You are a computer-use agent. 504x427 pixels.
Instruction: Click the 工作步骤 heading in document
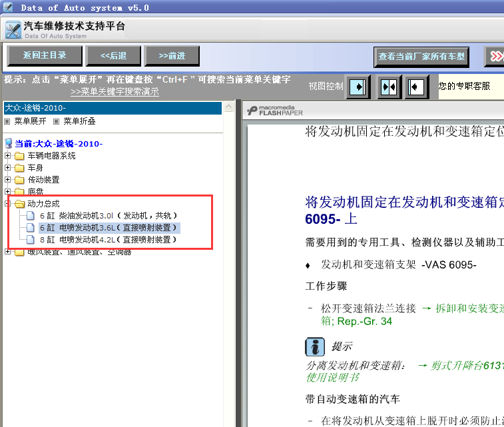(x=326, y=286)
